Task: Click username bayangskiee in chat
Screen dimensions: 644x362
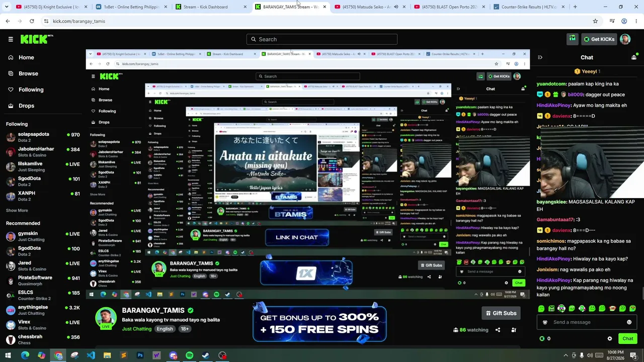Action: pos(552,202)
